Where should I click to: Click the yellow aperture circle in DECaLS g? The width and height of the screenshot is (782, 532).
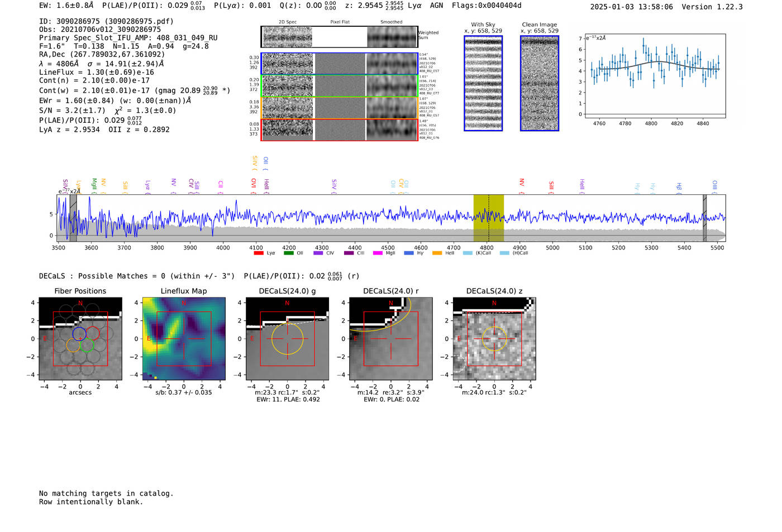[287, 339]
